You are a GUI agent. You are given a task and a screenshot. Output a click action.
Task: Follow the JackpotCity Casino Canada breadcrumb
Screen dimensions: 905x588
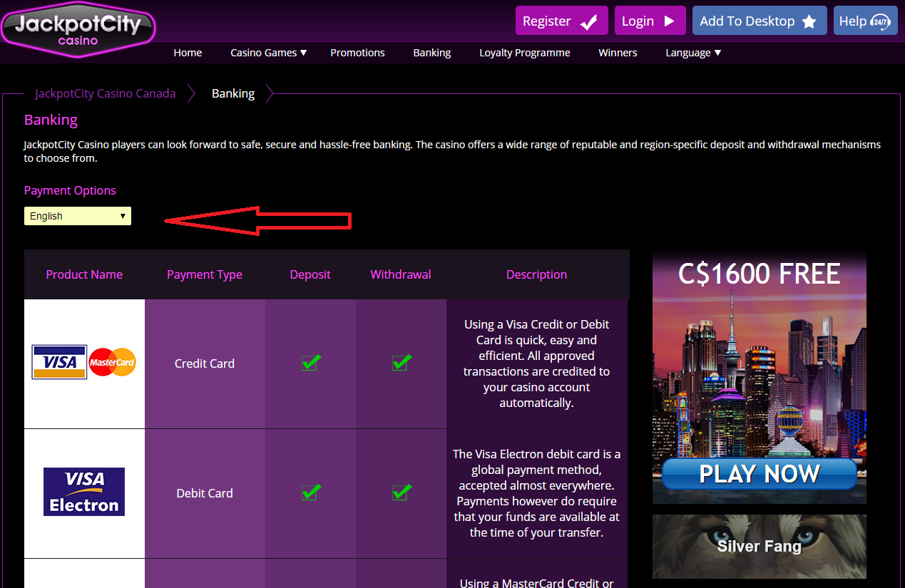[106, 93]
